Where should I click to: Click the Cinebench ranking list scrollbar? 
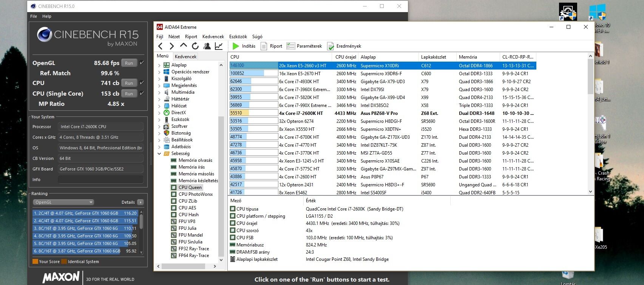click(x=141, y=232)
